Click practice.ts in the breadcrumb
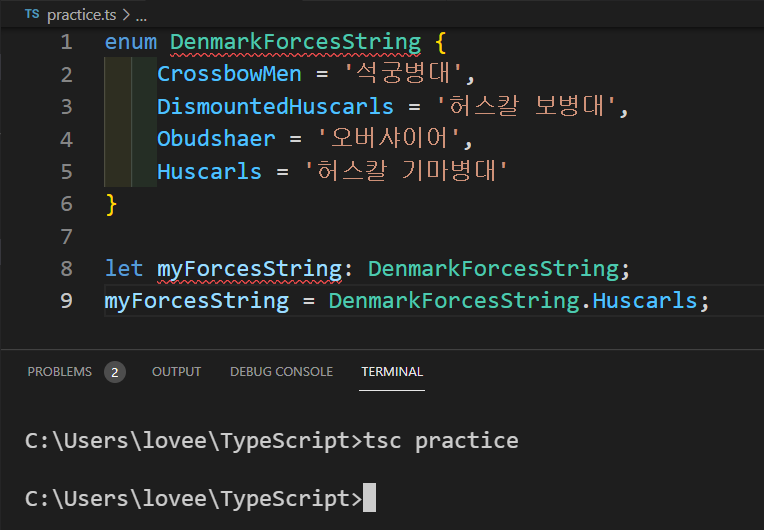The image size is (764, 530). (x=81, y=15)
